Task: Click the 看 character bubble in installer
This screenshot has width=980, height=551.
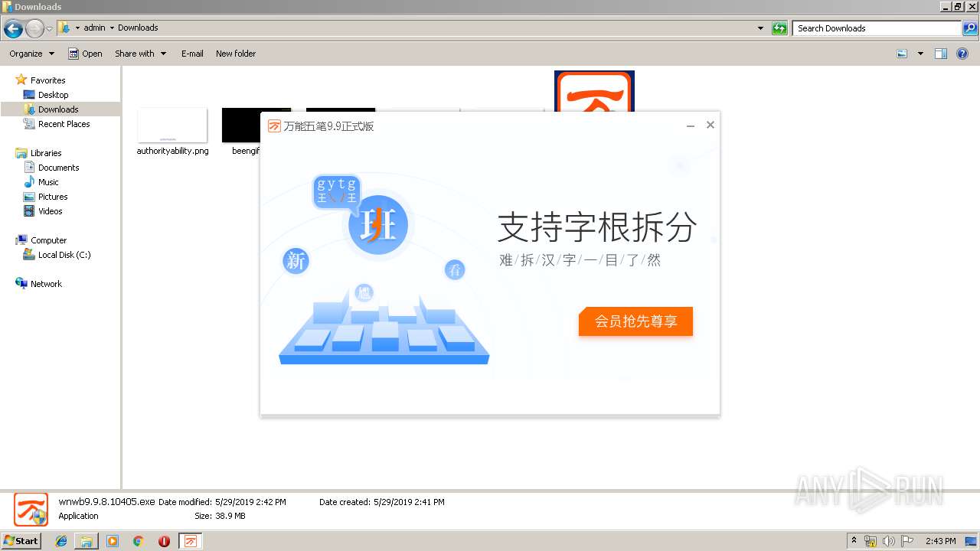Action: point(455,269)
